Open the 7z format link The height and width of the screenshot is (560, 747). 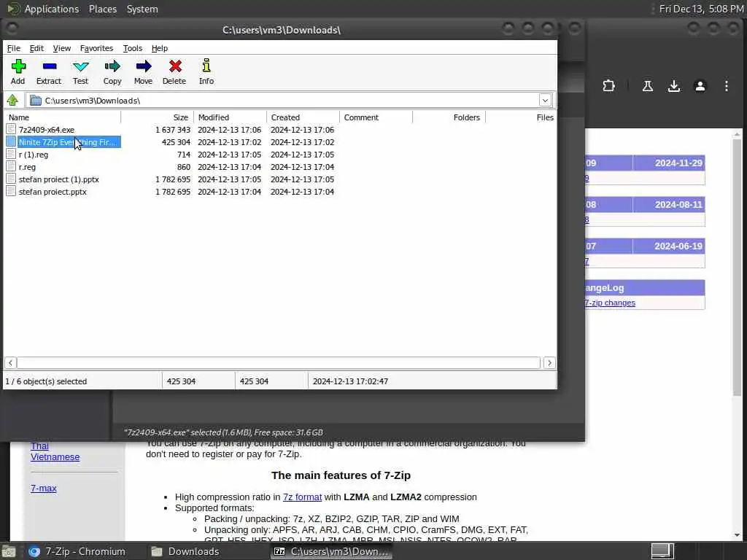click(x=302, y=497)
